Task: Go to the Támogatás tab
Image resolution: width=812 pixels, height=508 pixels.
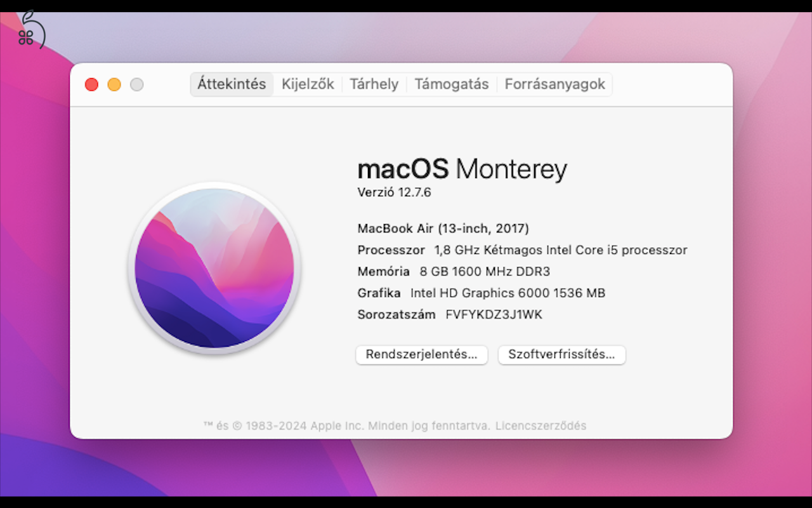Action: (452, 84)
